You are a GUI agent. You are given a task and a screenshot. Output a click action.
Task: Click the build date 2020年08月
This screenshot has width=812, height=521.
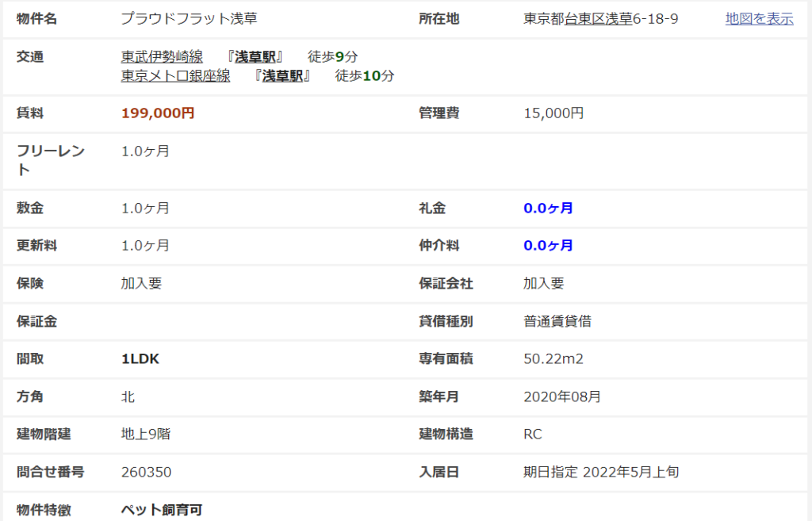[x=562, y=396]
